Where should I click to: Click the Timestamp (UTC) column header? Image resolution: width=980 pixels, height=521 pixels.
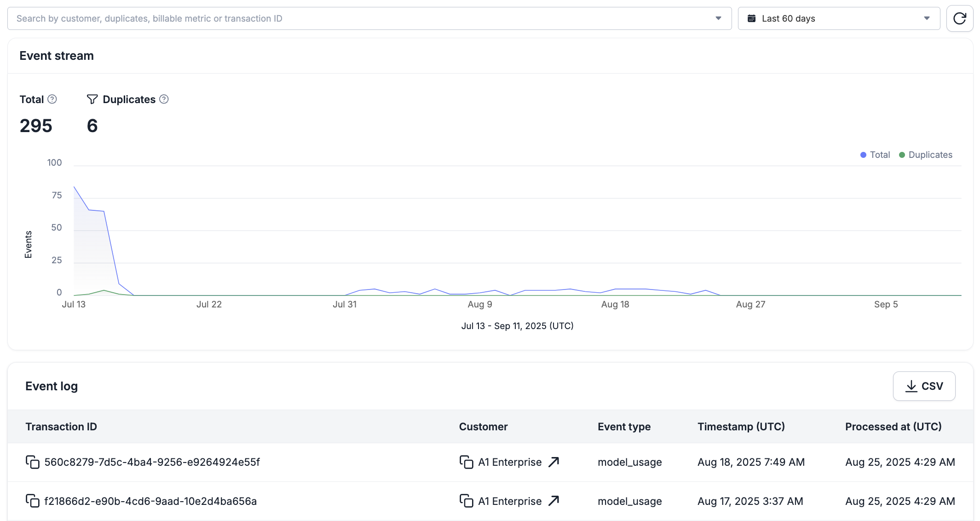click(x=741, y=427)
